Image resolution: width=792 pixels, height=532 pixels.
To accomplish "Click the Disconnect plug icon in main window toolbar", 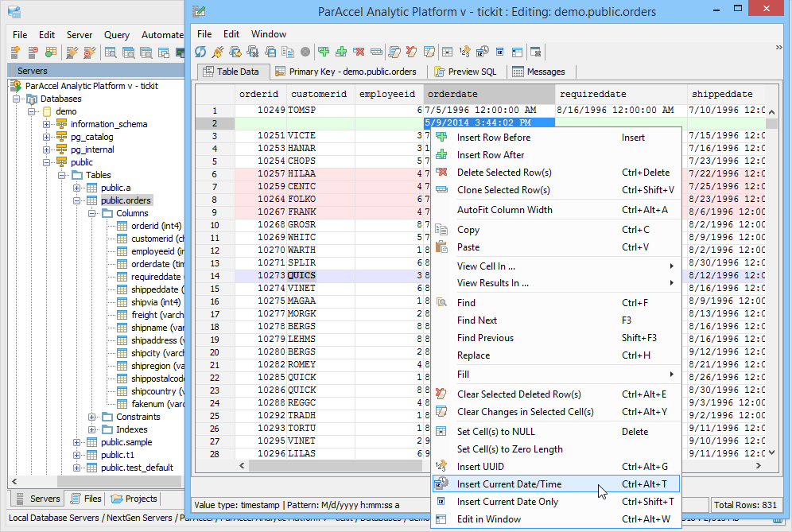I will pyautogui.click(x=90, y=52).
